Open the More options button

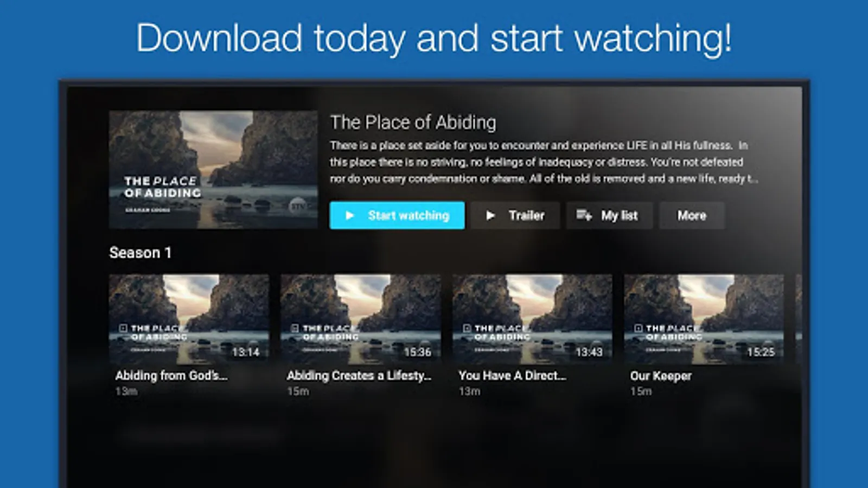pyautogui.click(x=692, y=216)
